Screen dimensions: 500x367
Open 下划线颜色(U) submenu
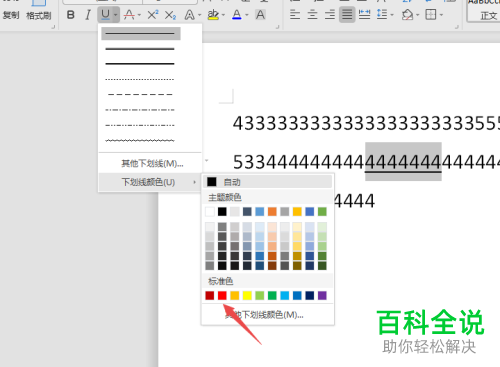coord(150,182)
